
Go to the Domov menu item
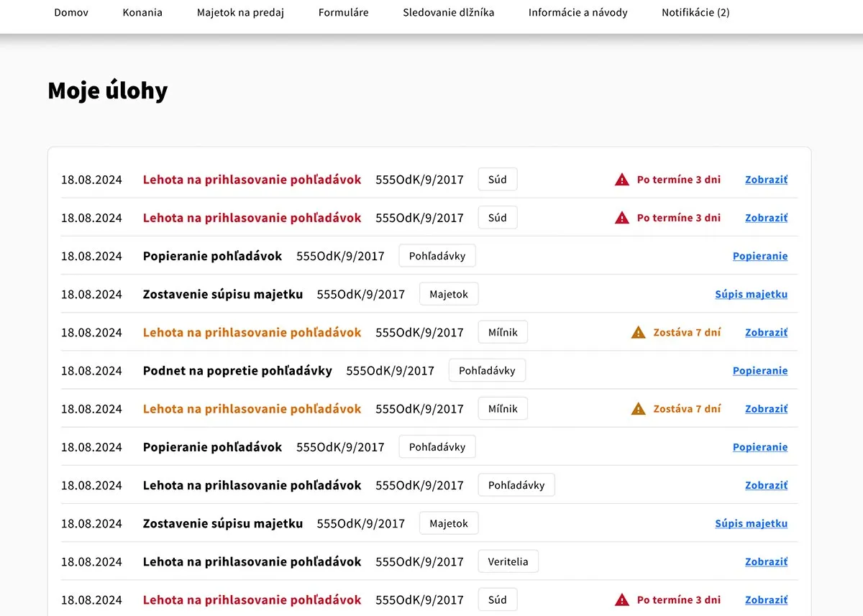(71, 12)
